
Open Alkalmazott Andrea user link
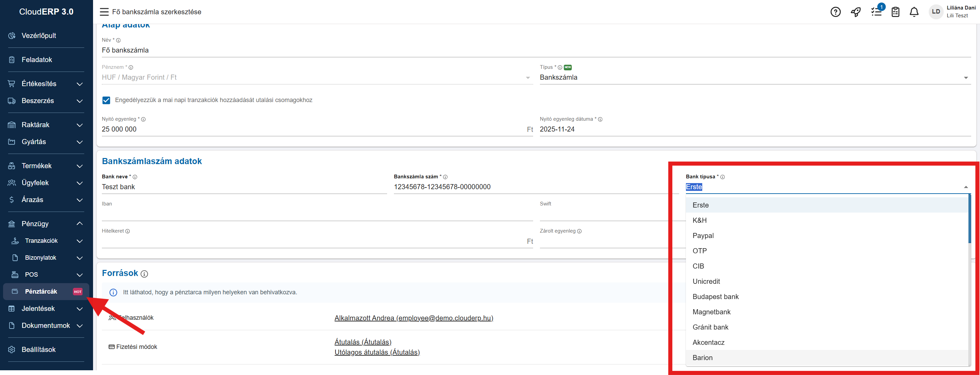pyautogui.click(x=414, y=318)
